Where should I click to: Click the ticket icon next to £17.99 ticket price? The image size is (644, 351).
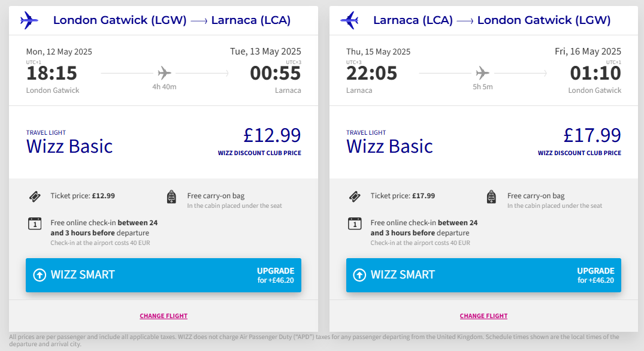tap(355, 196)
